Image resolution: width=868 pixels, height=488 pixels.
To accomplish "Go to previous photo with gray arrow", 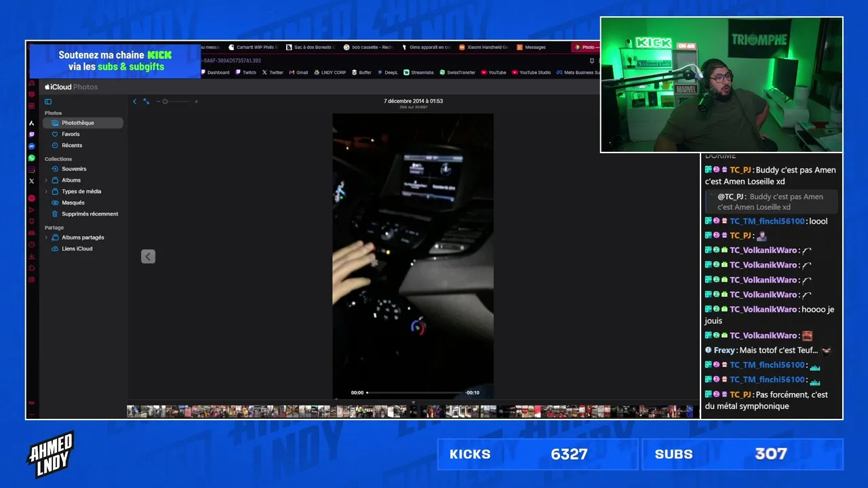I will coord(148,256).
